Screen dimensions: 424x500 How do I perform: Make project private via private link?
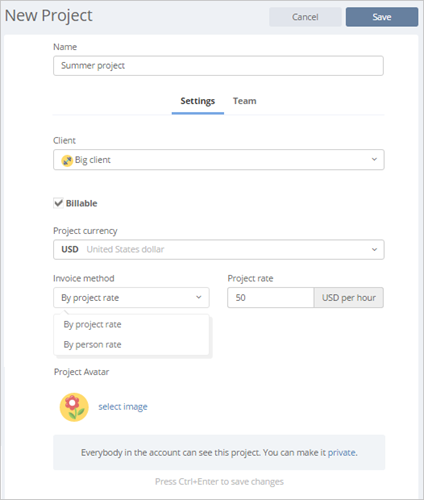tap(342, 453)
